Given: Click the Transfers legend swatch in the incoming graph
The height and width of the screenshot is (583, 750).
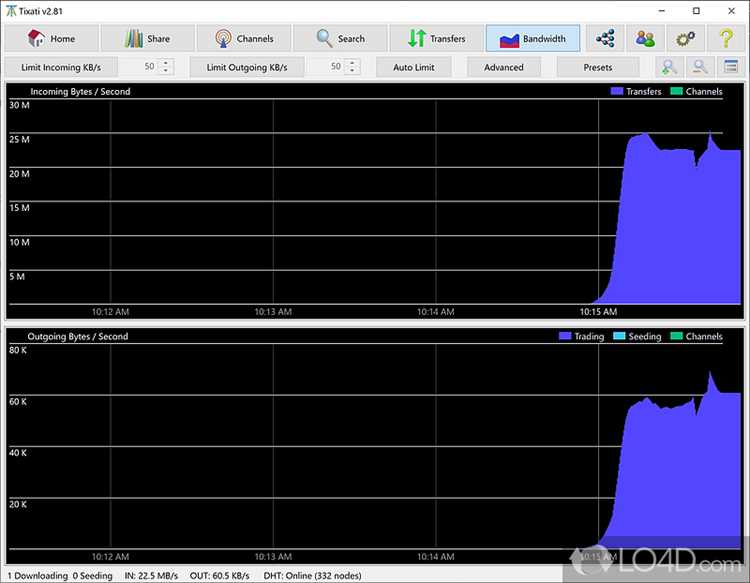Looking at the screenshot, I should pyautogui.click(x=617, y=91).
